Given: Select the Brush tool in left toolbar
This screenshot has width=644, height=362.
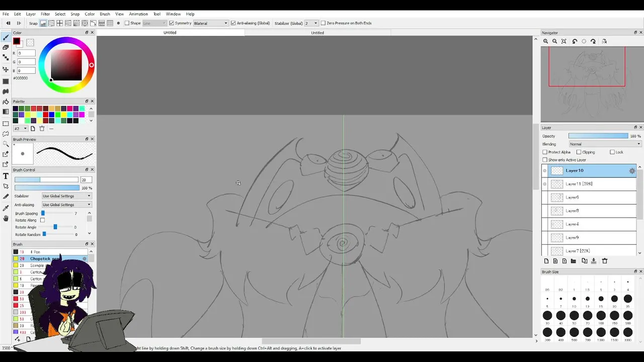Looking at the screenshot, I should 6,38.
